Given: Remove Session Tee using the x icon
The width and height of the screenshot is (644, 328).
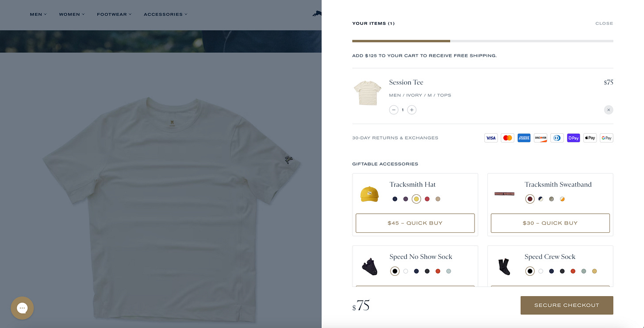Looking at the screenshot, I should [609, 110].
